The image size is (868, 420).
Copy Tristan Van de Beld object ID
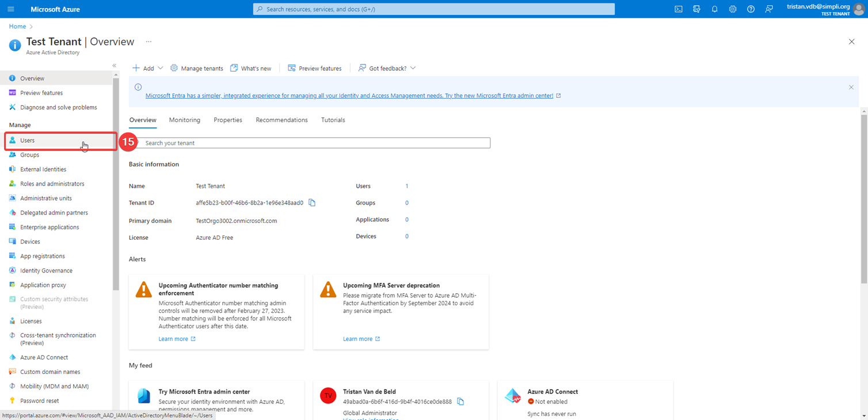[x=460, y=402]
